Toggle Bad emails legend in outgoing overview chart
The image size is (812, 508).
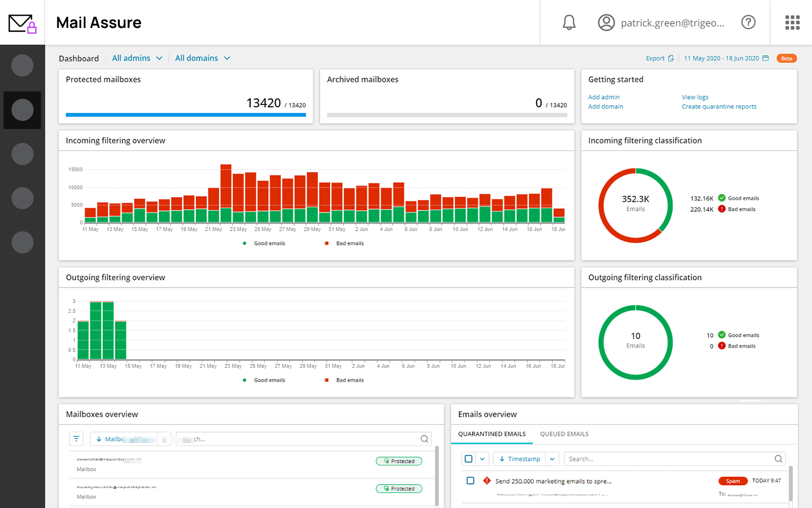344,380
